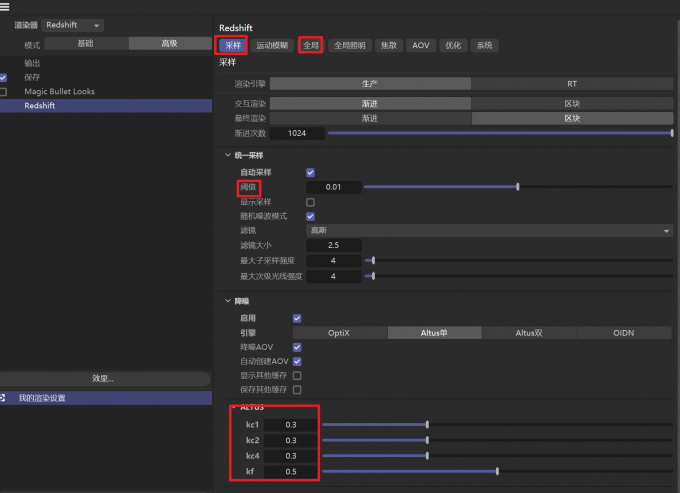This screenshot has width=680, height=493.
Task: Click the 最大子采样强度 slider handle
Action: coord(373,261)
